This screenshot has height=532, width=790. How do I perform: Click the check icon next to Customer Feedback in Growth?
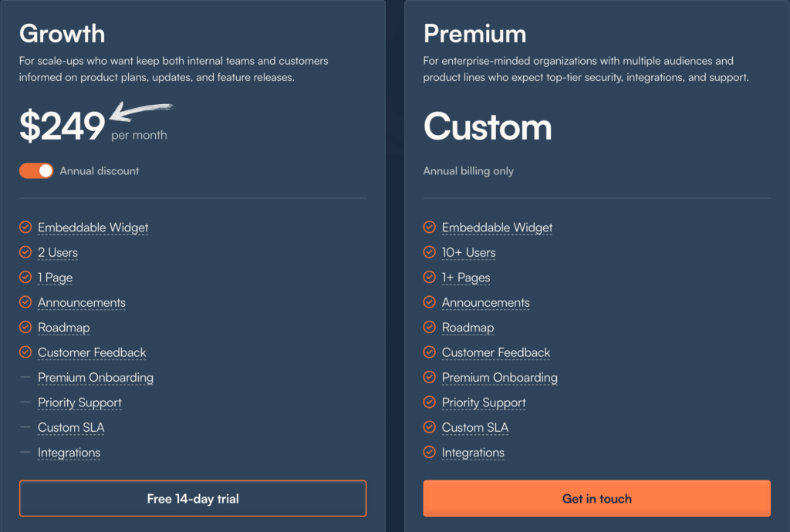pos(25,352)
